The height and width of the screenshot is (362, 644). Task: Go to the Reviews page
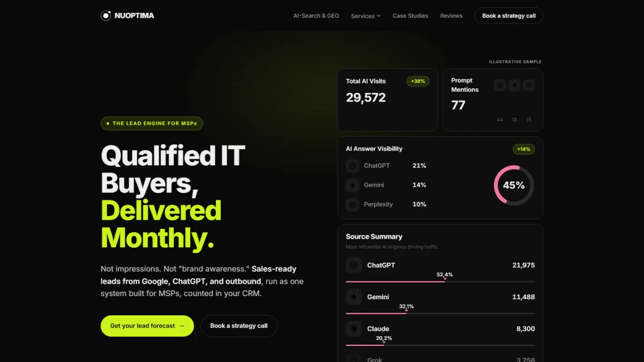coord(451,16)
